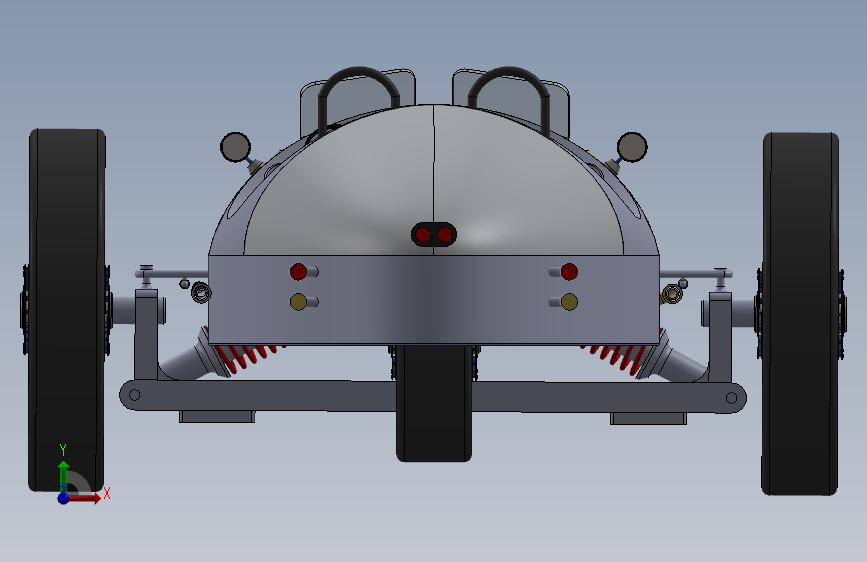Select the left vertical suspension upright
The height and width of the screenshot is (562, 867).
(147, 335)
